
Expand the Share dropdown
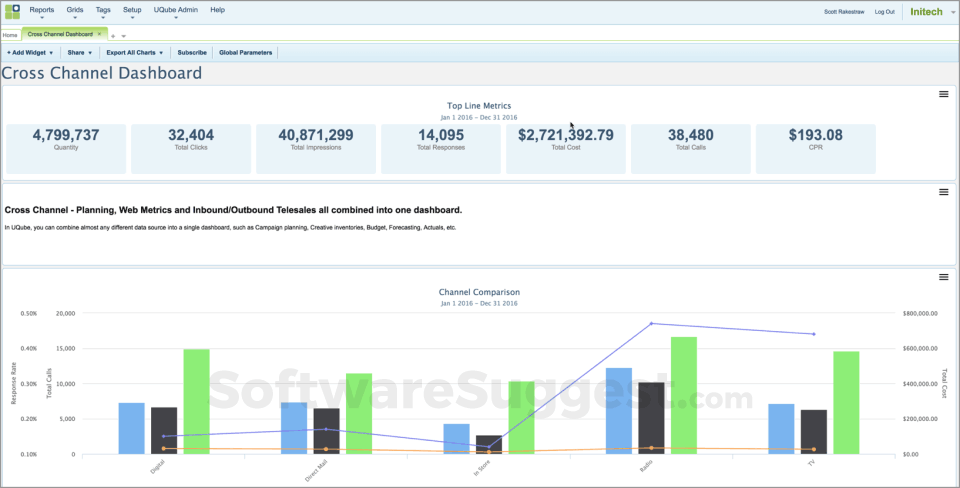coord(80,52)
